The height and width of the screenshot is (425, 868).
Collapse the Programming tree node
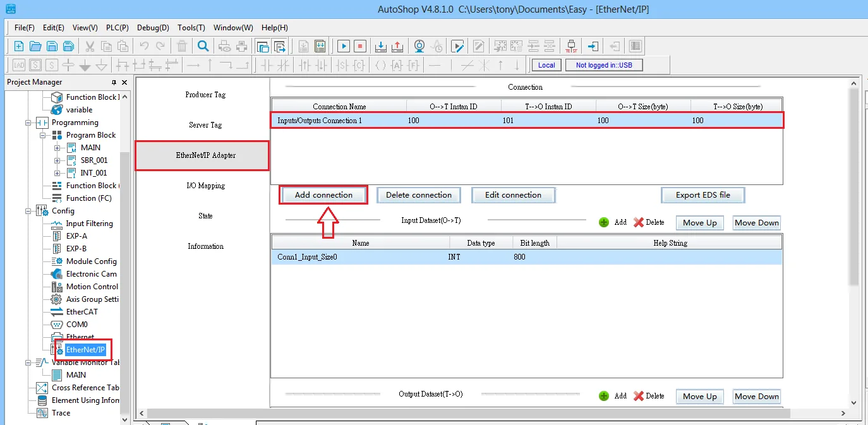point(28,123)
